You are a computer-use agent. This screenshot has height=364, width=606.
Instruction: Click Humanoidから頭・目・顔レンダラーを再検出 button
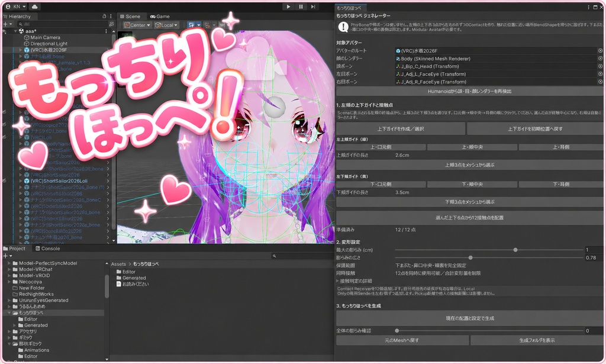pyautogui.click(x=469, y=91)
